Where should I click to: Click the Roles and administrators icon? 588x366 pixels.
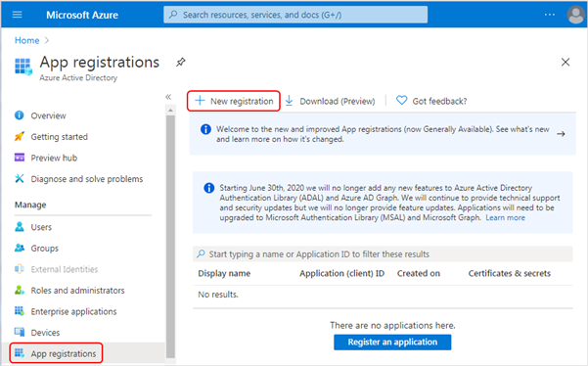[x=20, y=290]
